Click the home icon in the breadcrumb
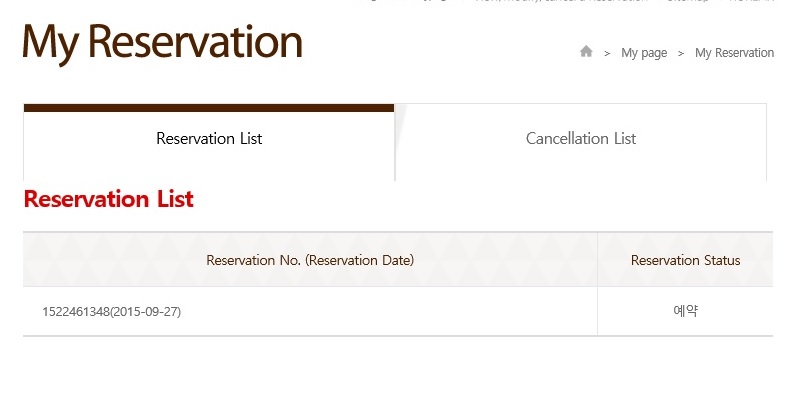The image size is (802, 419). click(x=586, y=52)
